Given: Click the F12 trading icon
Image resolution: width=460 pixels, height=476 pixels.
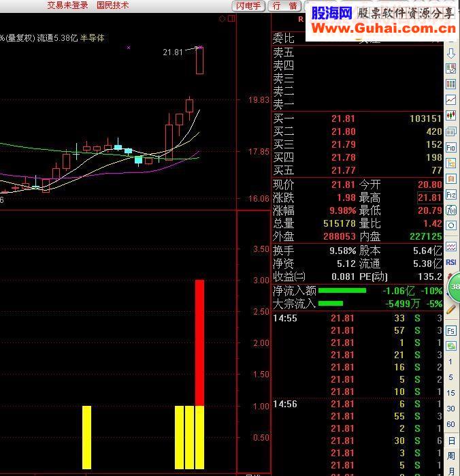Looking at the screenshot, I should click(x=451, y=195).
